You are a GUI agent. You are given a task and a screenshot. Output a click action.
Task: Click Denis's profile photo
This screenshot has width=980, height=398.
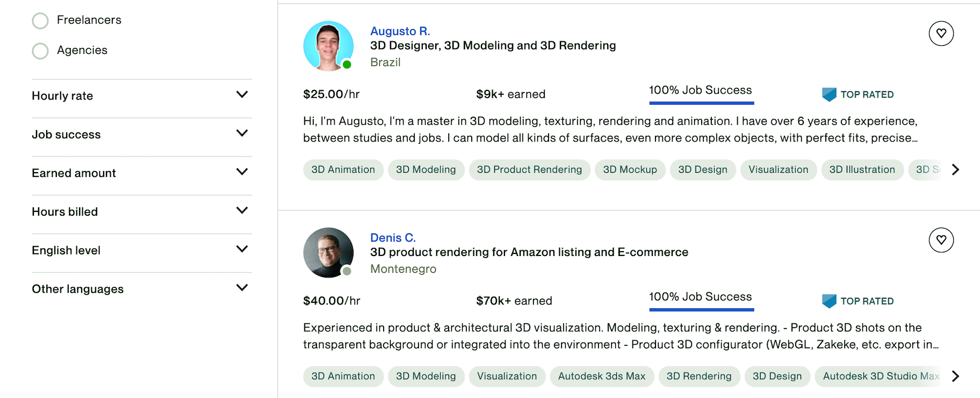coord(328,253)
